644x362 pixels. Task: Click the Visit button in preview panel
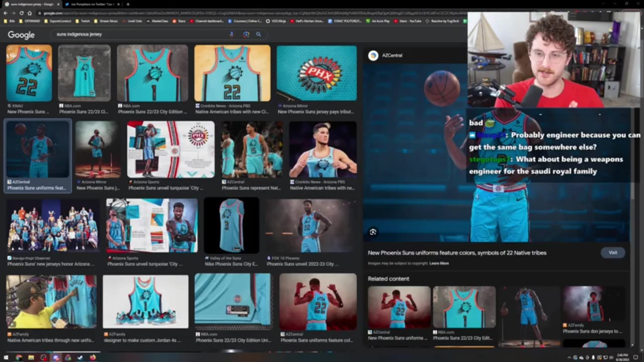tap(613, 252)
